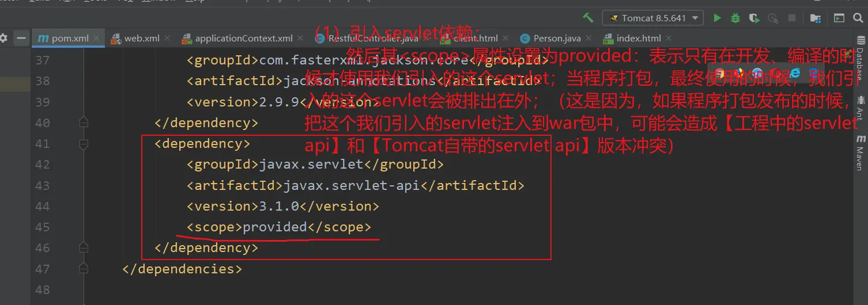
Task: Open the Maven tool window
Action: tap(861, 153)
